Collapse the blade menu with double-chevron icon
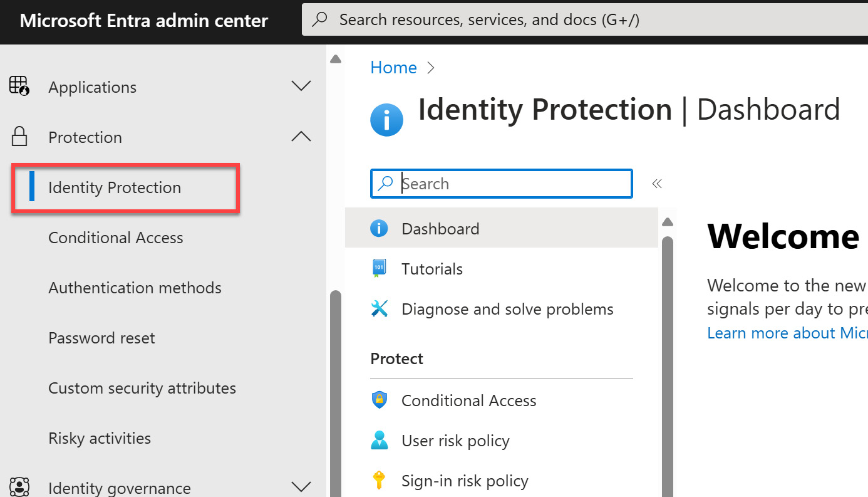 [657, 183]
